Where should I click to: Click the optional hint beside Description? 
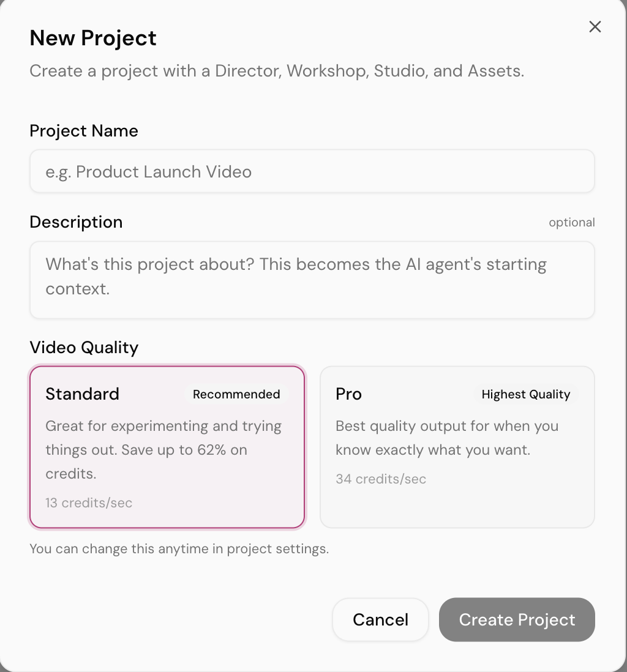click(x=571, y=223)
